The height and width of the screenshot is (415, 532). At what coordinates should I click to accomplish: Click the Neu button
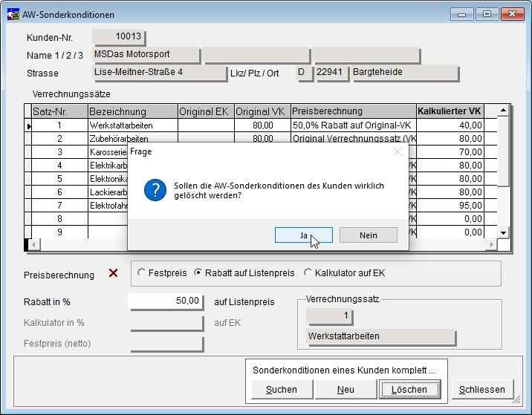click(346, 390)
